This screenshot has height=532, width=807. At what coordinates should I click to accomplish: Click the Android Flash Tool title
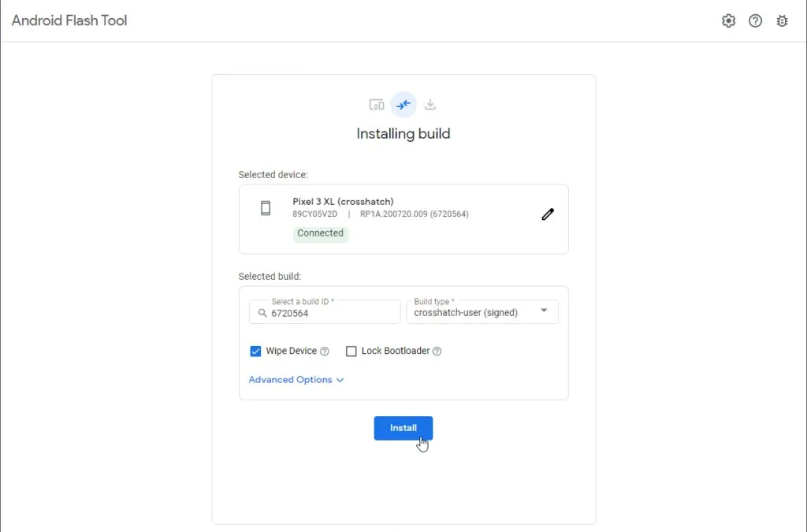69,20
